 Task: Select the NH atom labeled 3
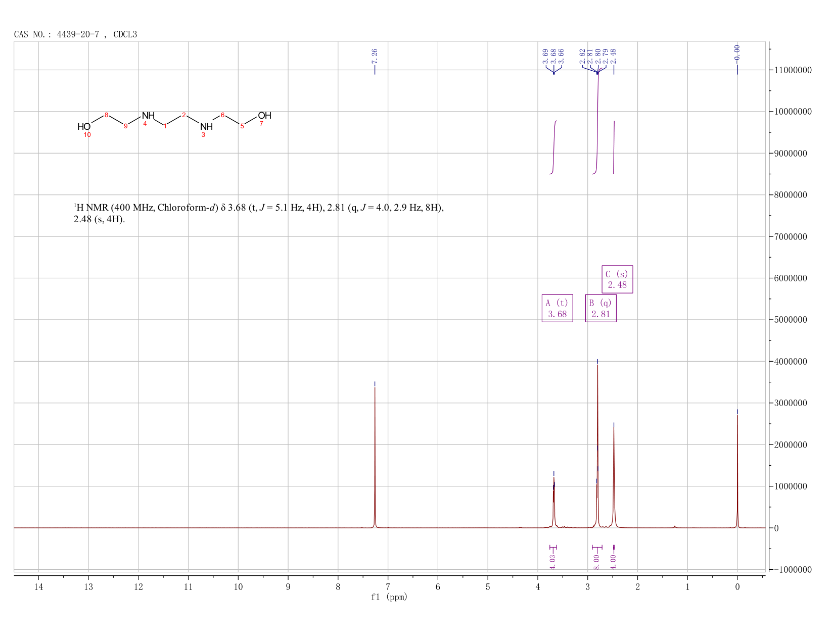(206, 127)
